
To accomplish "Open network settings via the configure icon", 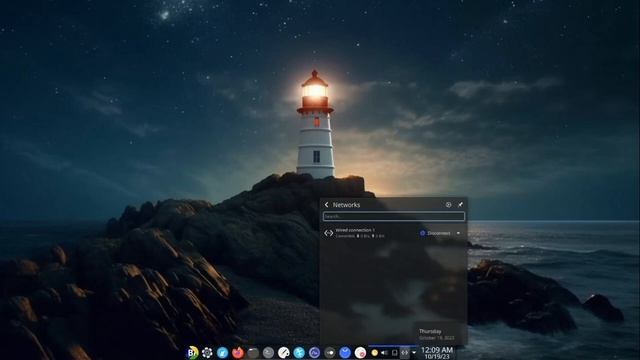I will [448, 205].
